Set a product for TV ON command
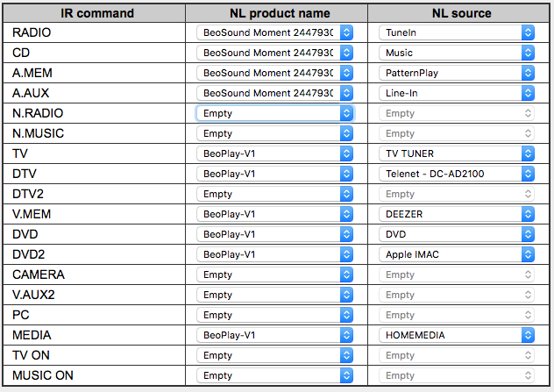This screenshot has height=392, width=554. click(x=275, y=355)
